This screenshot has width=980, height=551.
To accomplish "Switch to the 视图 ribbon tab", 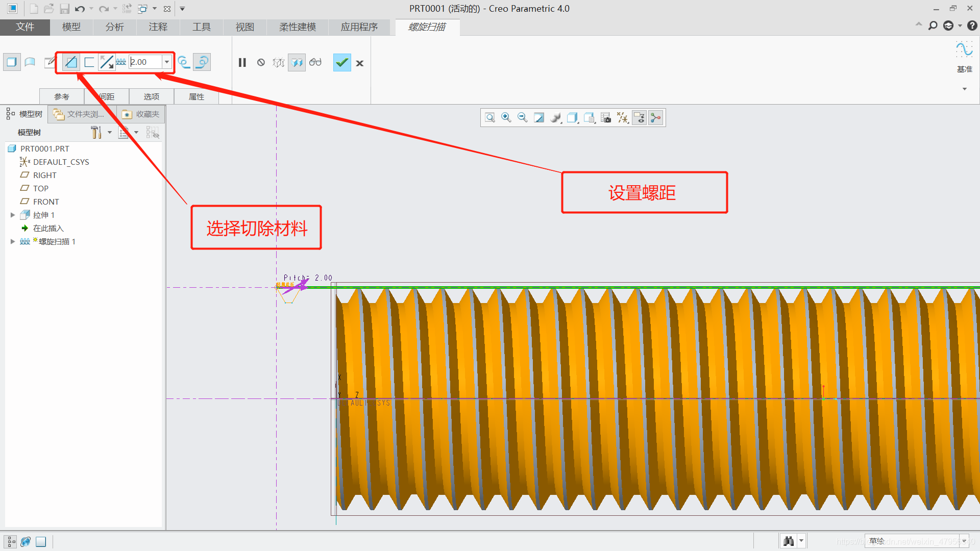I will (x=244, y=27).
